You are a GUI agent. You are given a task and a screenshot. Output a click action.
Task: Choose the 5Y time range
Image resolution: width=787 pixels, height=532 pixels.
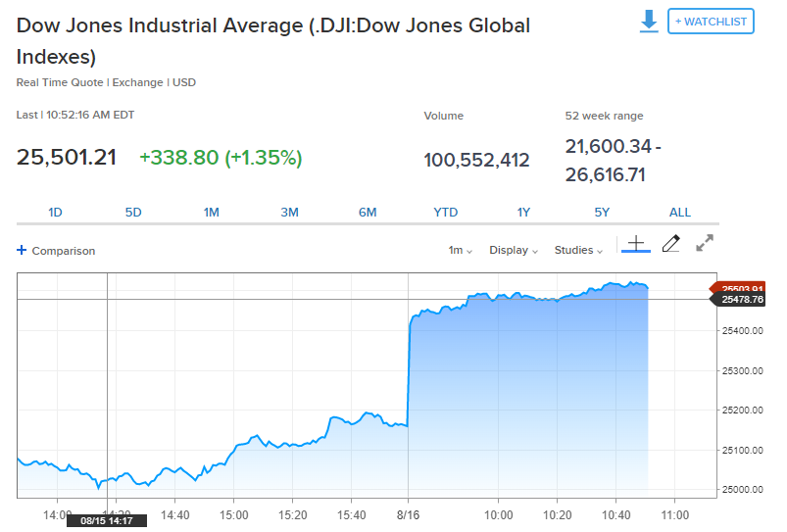[x=602, y=213]
